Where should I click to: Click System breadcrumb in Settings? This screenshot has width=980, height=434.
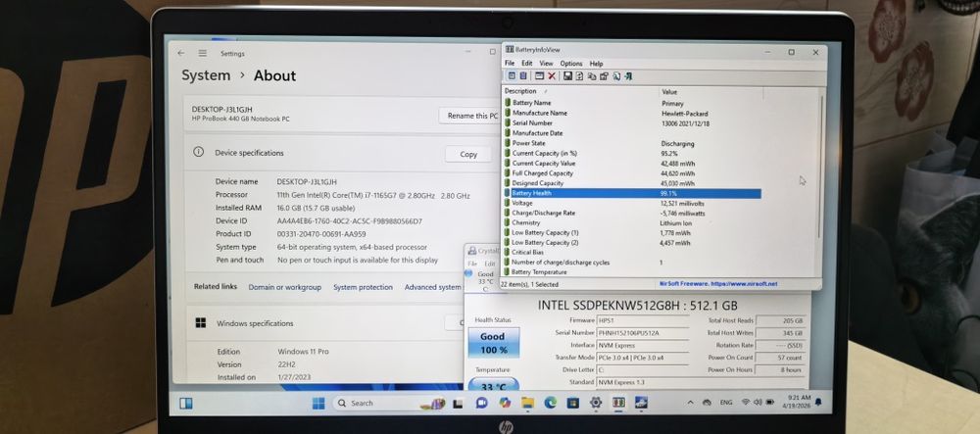[206, 75]
